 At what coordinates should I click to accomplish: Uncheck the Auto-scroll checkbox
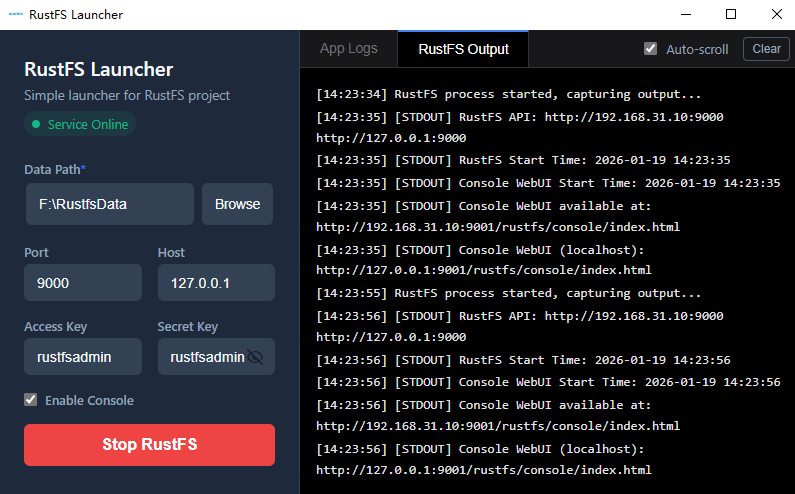coord(651,49)
